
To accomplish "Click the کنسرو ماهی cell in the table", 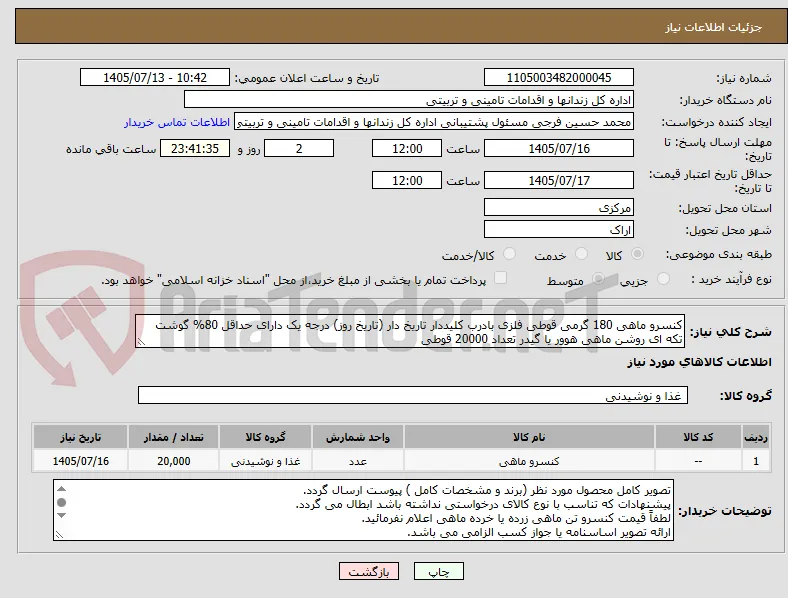I will click(x=529, y=461).
